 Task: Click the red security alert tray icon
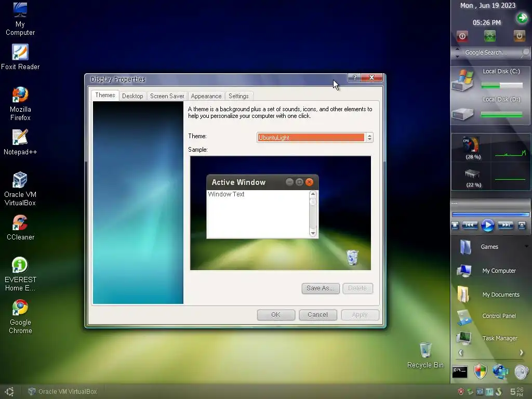pos(460,392)
